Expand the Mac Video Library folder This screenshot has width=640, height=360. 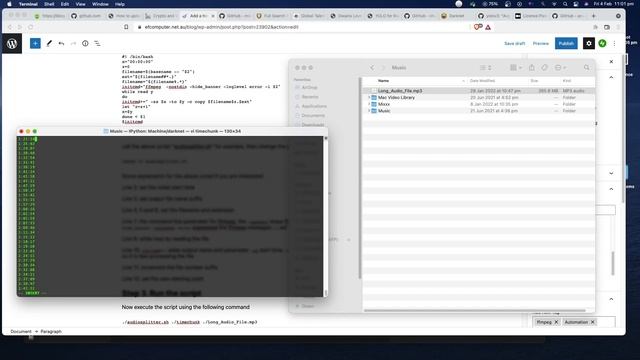pos(369,98)
